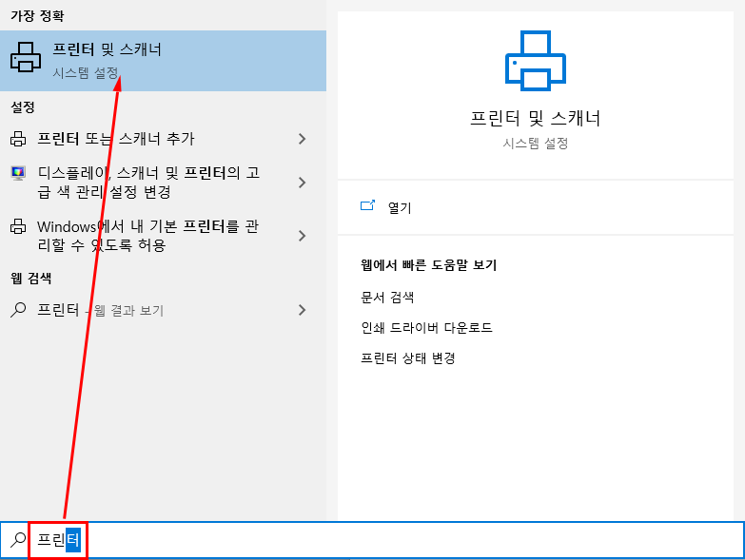The image size is (745, 560).
Task: Click the open-window icon beside 열기
Action: click(368, 205)
